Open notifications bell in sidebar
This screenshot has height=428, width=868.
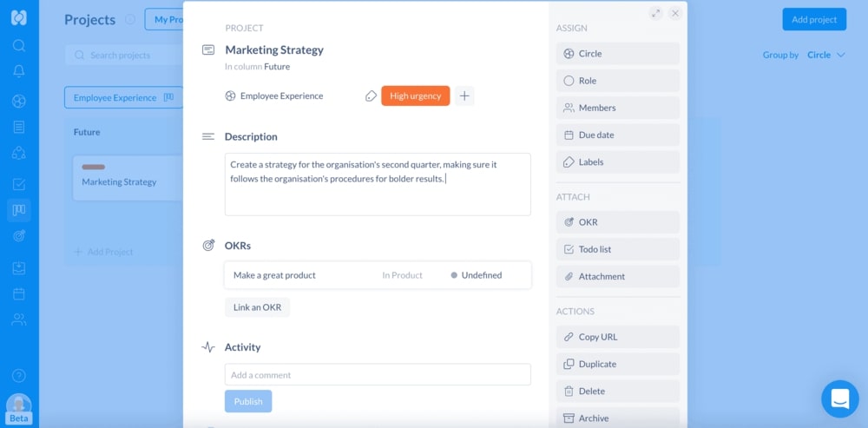pos(19,71)
